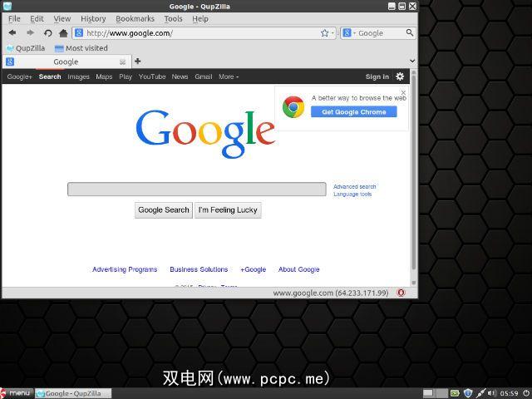This screenshot has height=399, width=532.
Task: Open the Most visited folder
Action: (x=81, y=48)
